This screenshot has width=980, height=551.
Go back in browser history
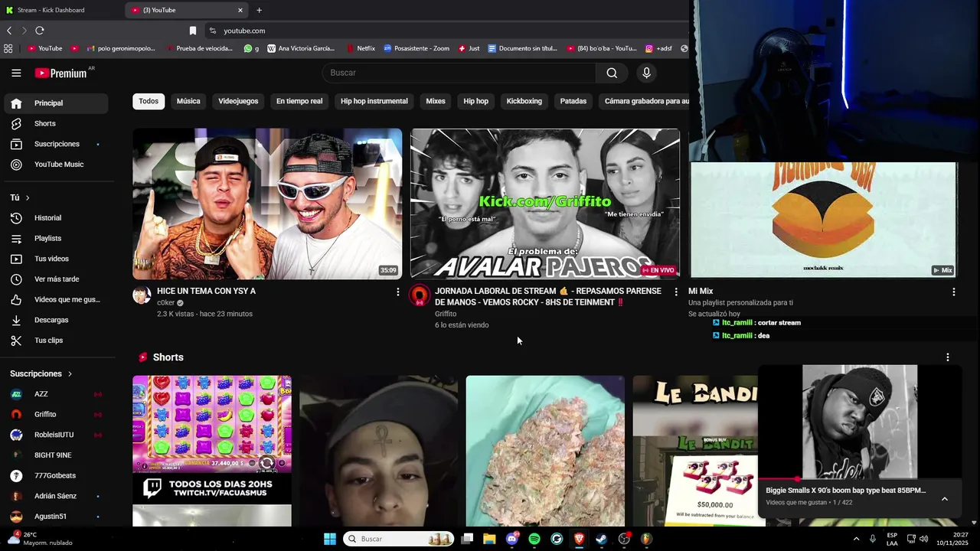coord(9,31)
